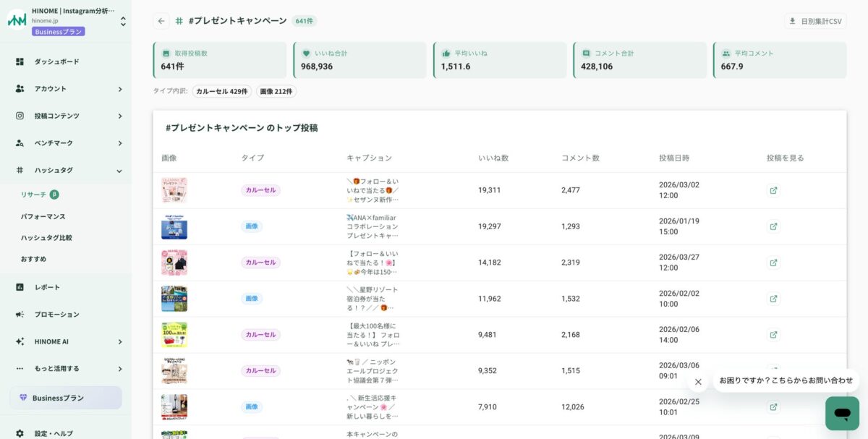The image size is (868, 439).
Task: Click the Businessプラン button
Action: pos(65,398)
